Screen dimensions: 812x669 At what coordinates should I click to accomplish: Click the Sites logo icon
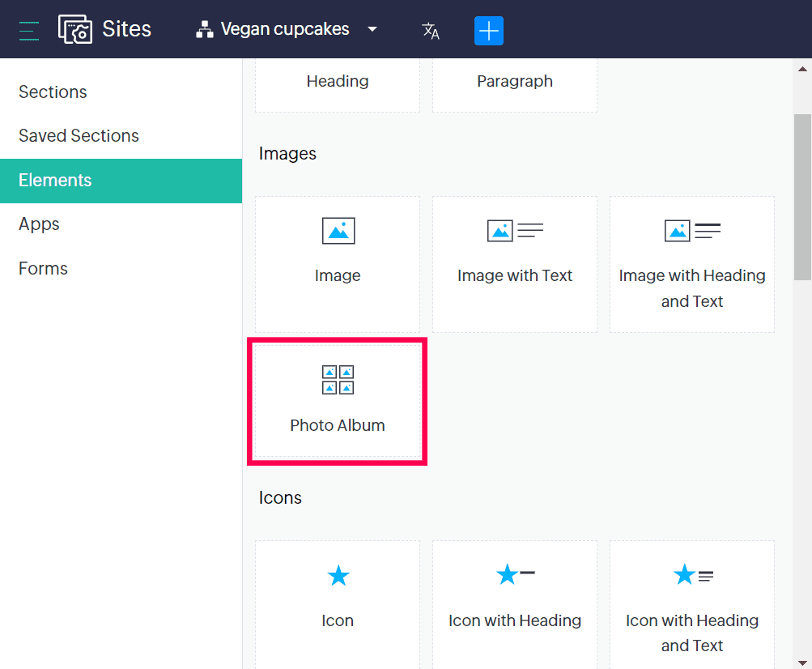coord(75,29)
